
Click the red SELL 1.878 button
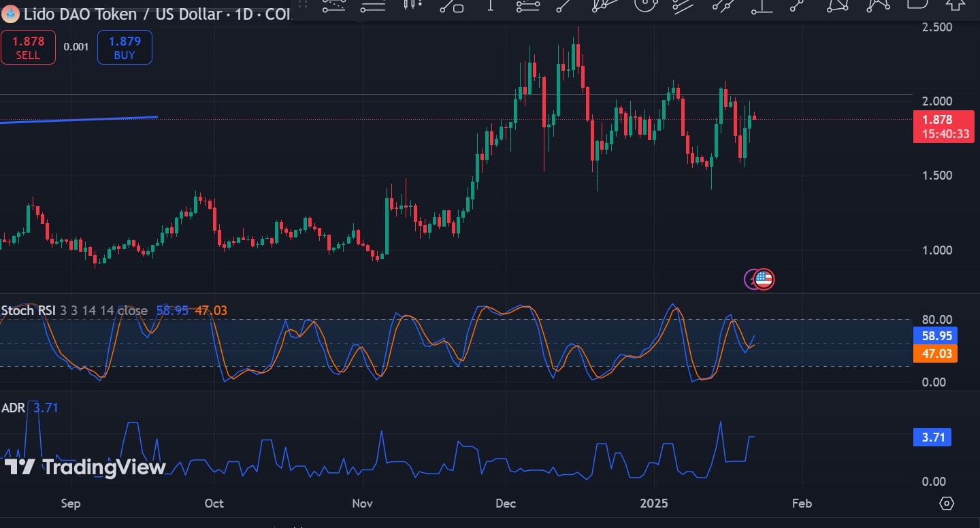[x=28, y=48]
